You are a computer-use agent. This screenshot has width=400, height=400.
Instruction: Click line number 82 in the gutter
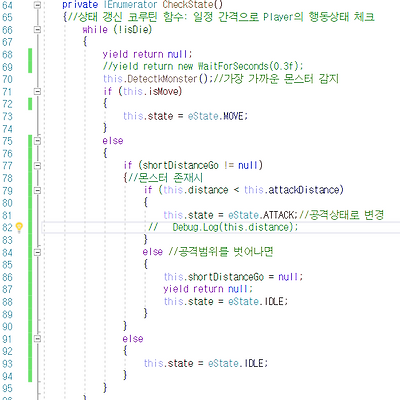pos(7,228)
